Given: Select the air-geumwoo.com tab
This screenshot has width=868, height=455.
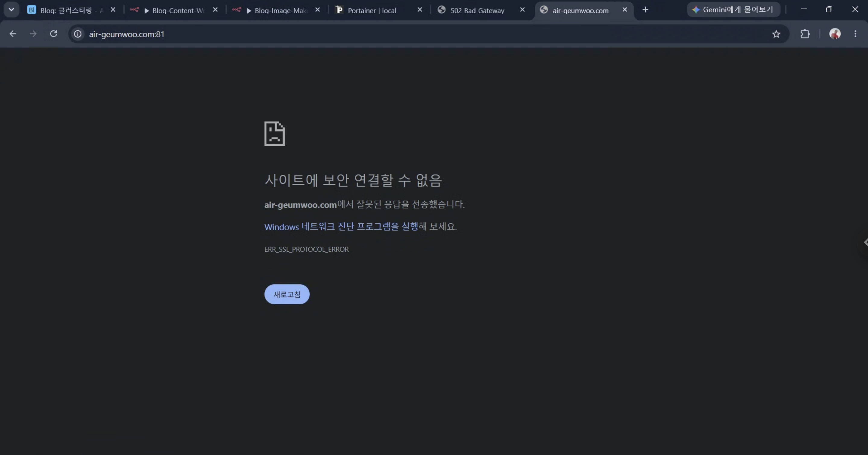Looking at the screenshot, I should pyautogui.click(x=584, y=10).
